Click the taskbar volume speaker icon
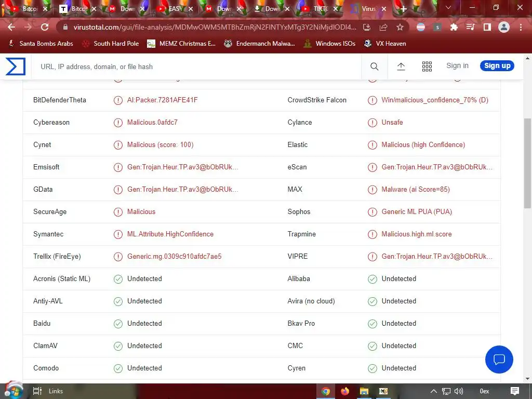 click(x=458, y=391)
